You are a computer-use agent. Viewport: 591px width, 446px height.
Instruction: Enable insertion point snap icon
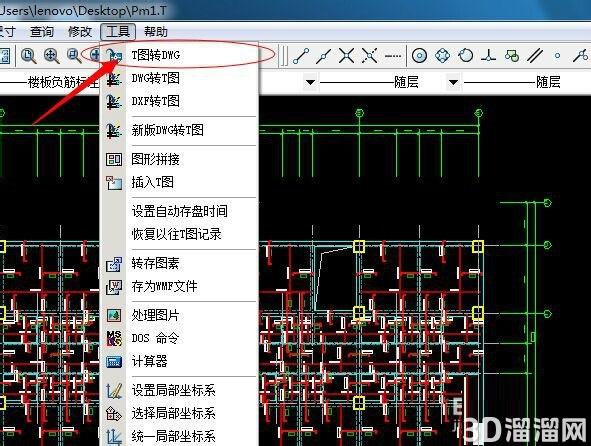(511, 56)
